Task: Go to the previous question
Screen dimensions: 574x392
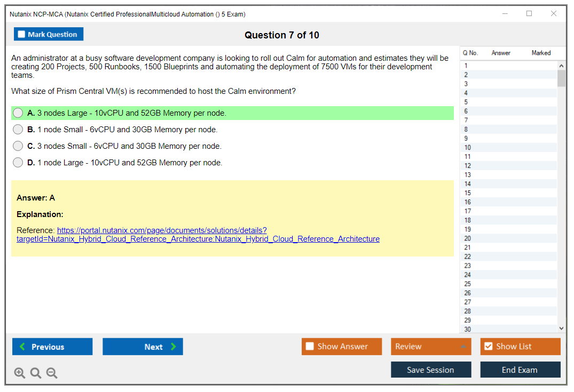Action: click(x=52, y=347)
